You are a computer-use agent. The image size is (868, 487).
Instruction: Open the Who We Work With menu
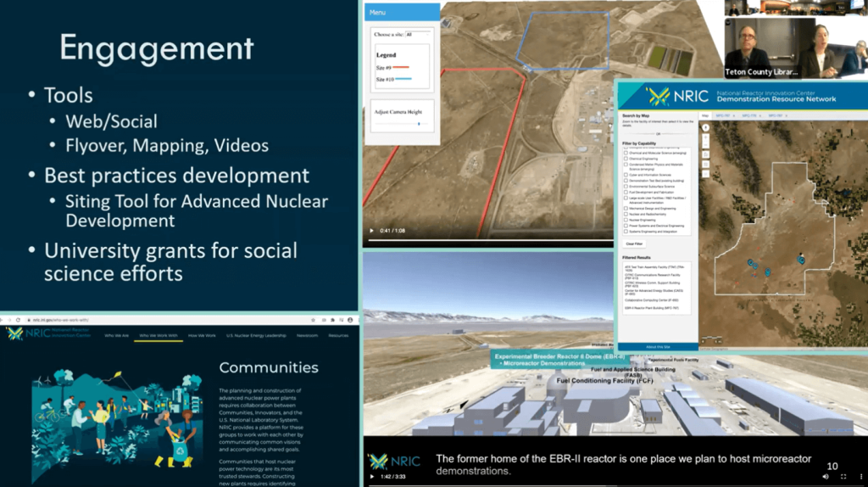[x=159, y=336]
